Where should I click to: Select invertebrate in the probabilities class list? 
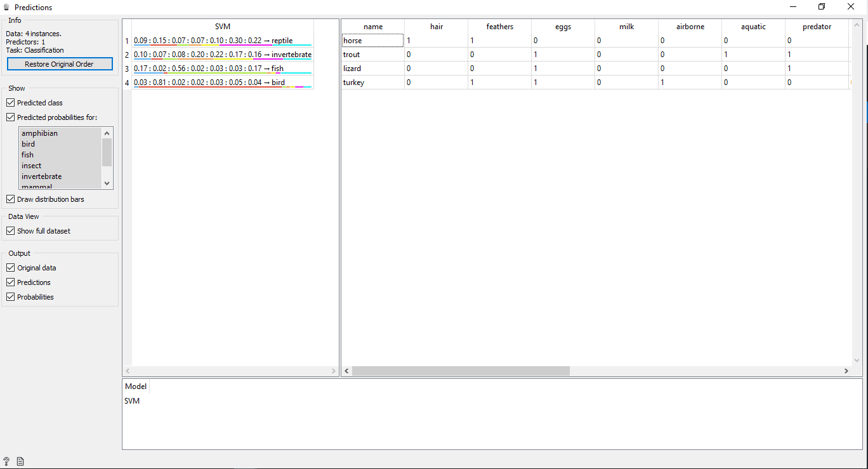click(x=41, y=176)
